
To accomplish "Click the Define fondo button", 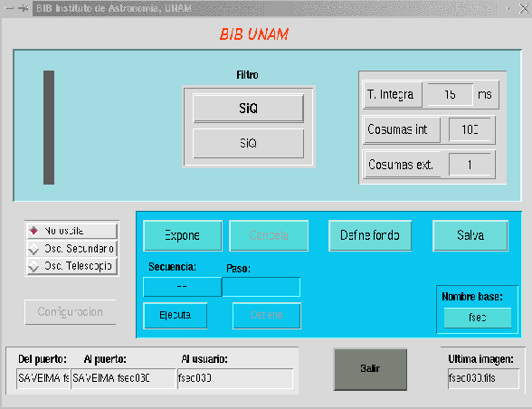I will (x=370, y=235).
